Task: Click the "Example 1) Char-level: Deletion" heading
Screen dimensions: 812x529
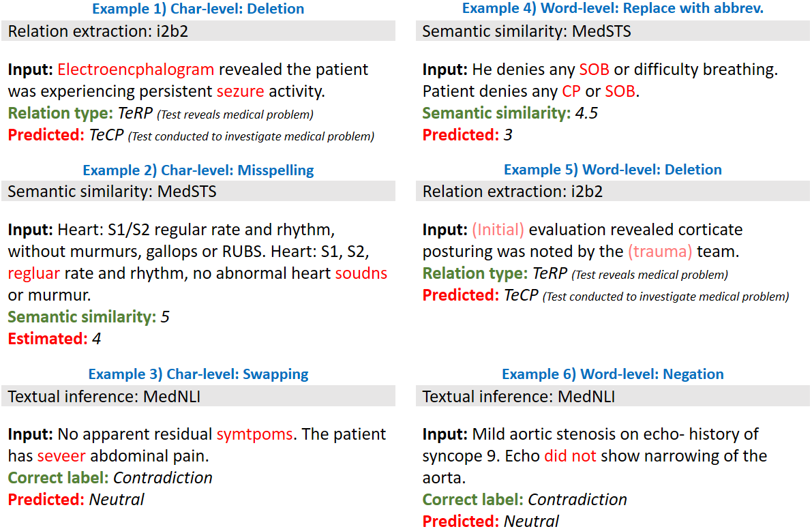Action: [x=198, y=9]
